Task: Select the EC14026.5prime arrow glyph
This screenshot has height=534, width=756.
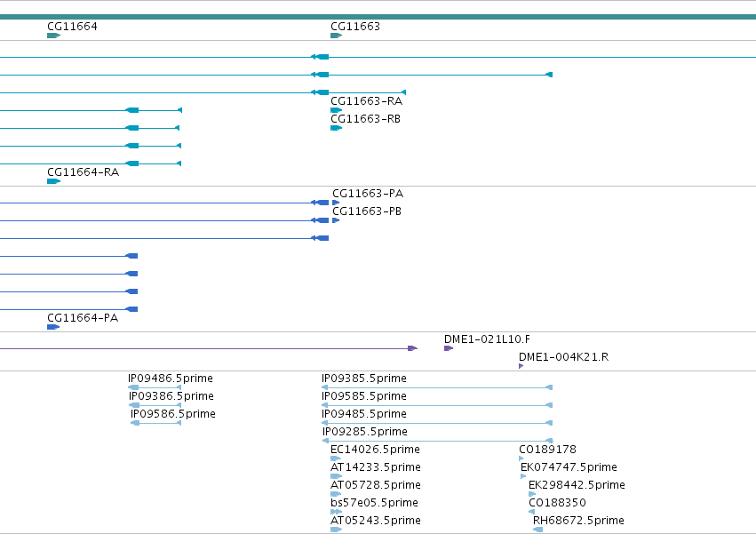Action: [336, 458]
